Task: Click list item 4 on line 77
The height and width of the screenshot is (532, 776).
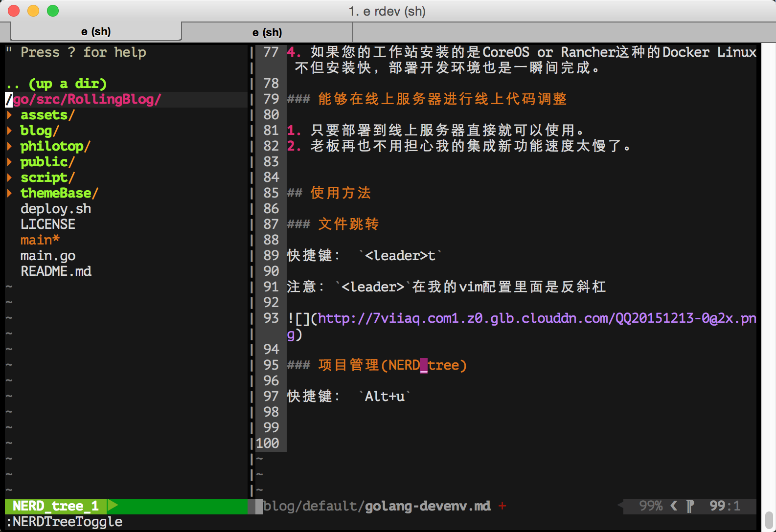Action: tap(522, 60)
